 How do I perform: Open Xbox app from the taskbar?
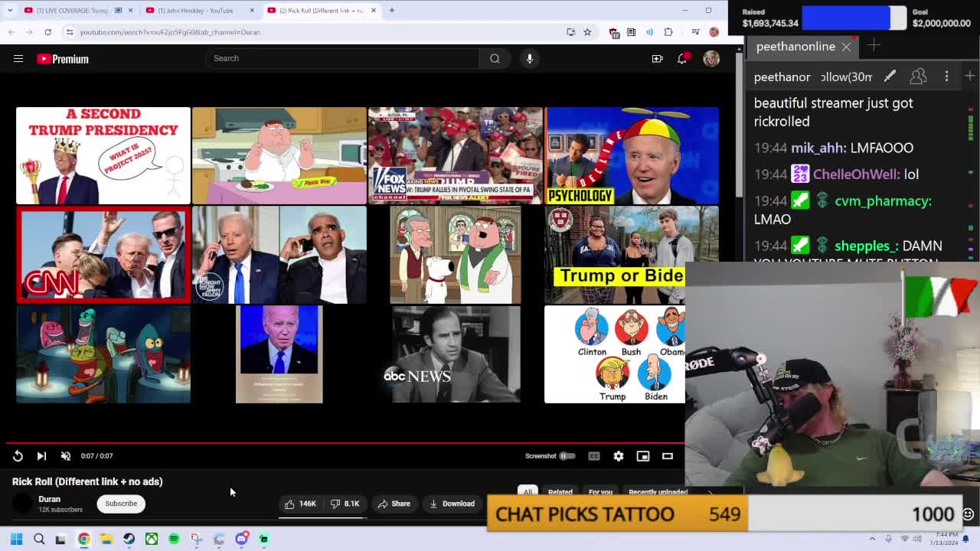tap(152, 539)
